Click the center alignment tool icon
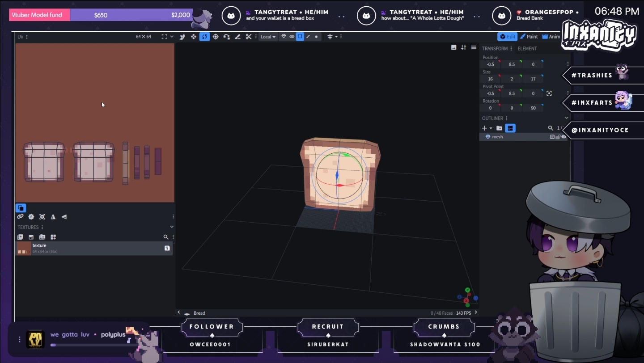 (x=330, y=37)
